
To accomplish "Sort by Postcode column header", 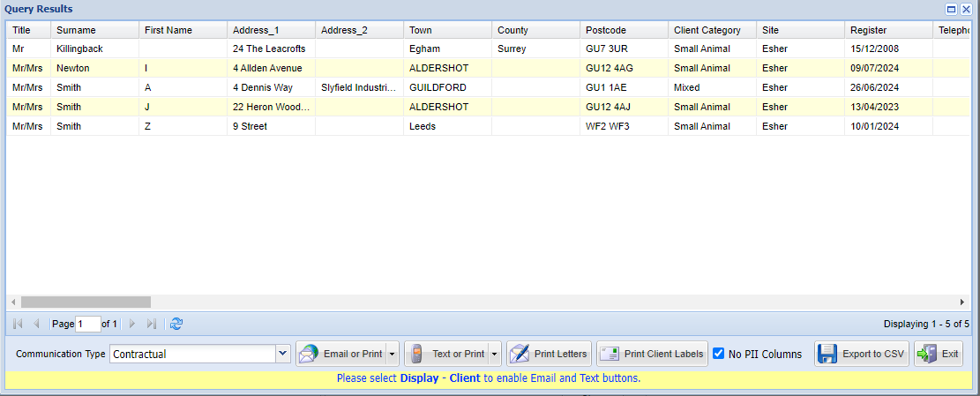I will click(x=624, y=30).
